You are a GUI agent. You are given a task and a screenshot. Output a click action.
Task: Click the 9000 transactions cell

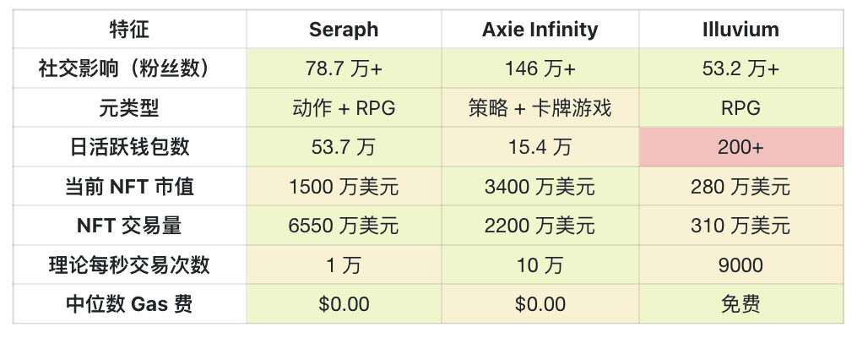click(x=741, y=265)
